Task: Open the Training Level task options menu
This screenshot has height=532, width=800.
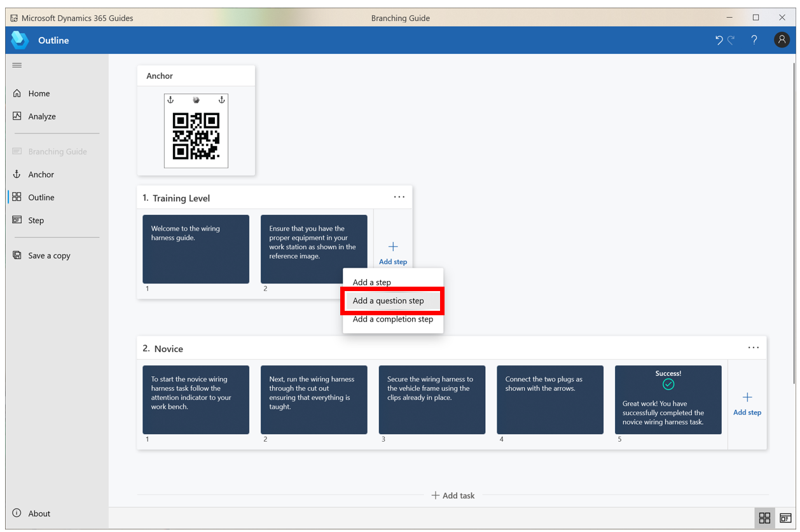Action: pos(399,197)
